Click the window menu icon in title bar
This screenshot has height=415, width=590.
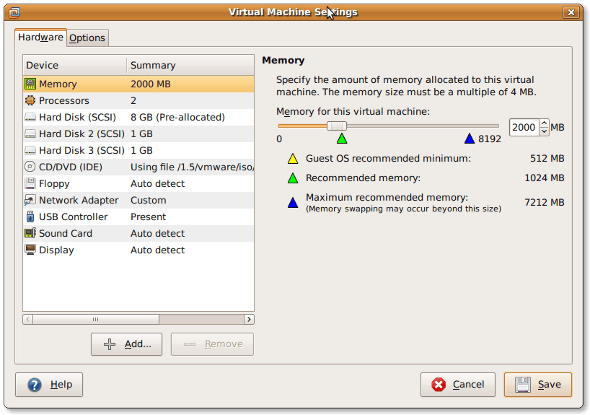click(x=14, y=12)
